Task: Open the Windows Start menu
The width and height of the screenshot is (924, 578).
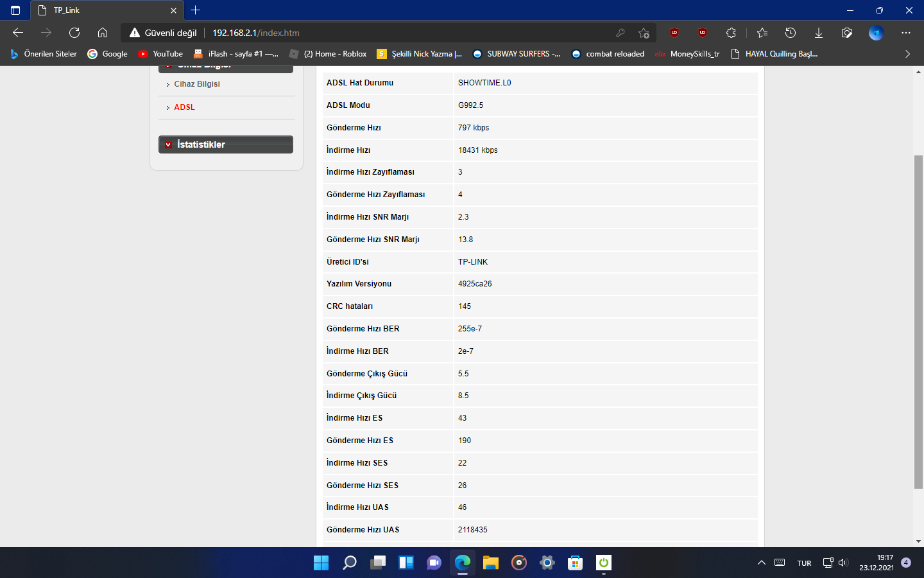Action: [321, 563]
